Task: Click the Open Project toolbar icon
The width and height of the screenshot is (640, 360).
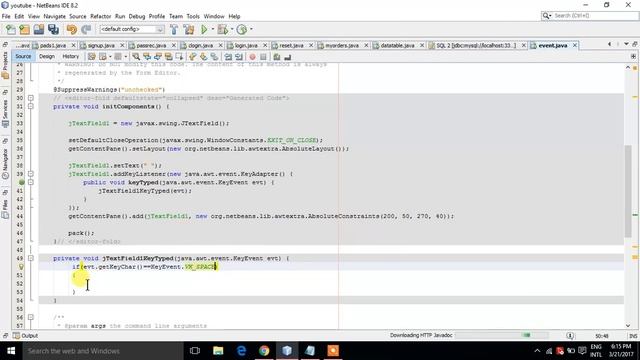Action: (39, 29)
